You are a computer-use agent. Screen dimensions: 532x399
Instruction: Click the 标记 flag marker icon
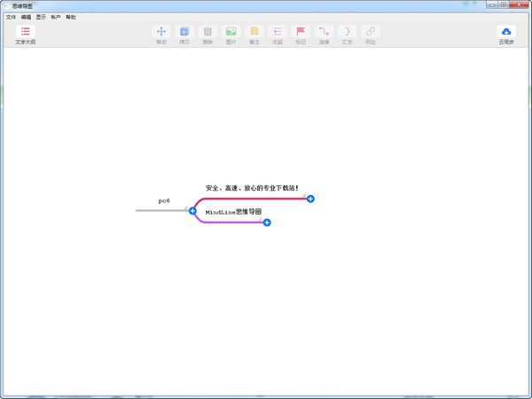click(301, 32)
